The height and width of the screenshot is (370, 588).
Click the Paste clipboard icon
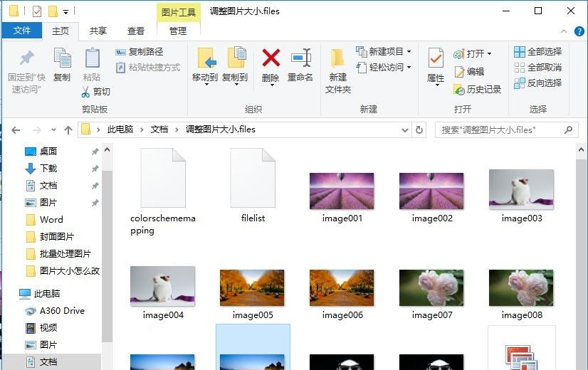coord(92,59)
